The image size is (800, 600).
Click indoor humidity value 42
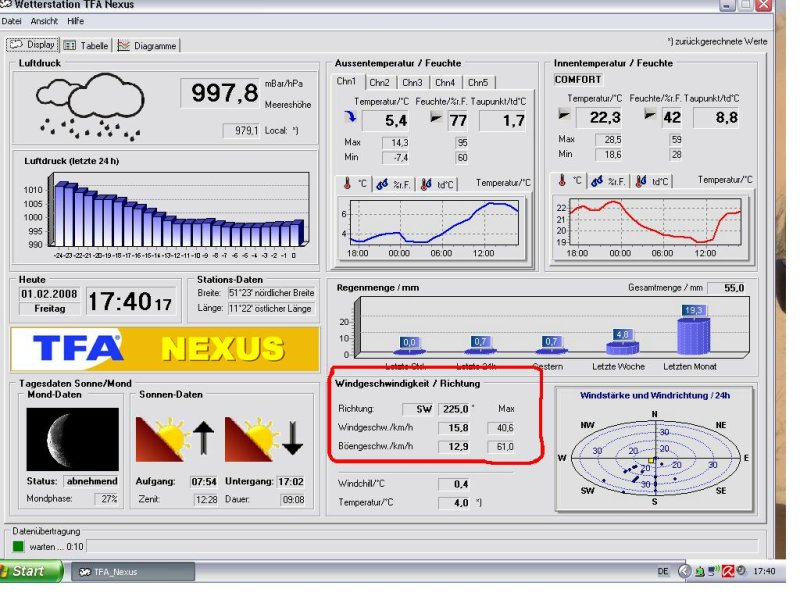[x=672, y=118]
